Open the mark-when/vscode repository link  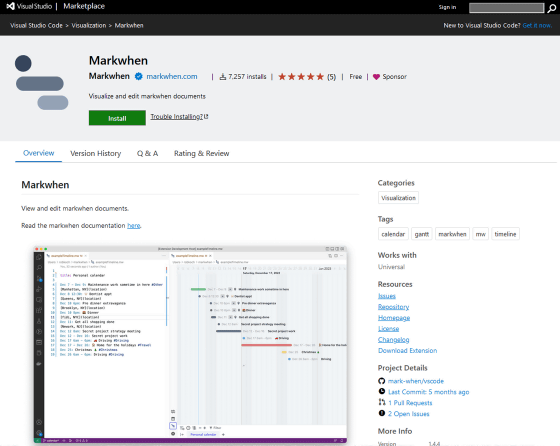point(416,381)
